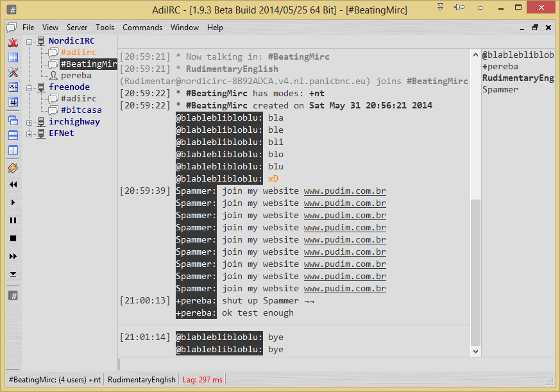Viewport: 560px width, 392px height.
Task: Switch to the #bitcasa channel
Action: click(x=81, y=110)
